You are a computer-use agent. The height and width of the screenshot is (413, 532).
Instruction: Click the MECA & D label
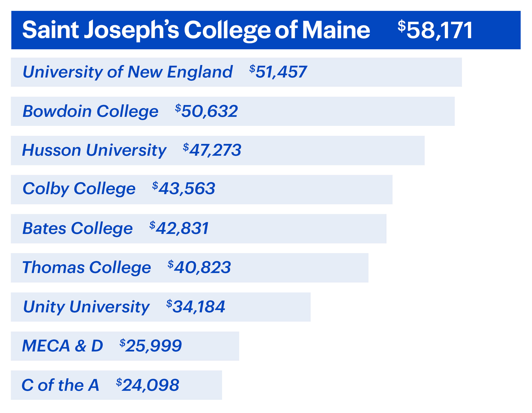(63, 346)
